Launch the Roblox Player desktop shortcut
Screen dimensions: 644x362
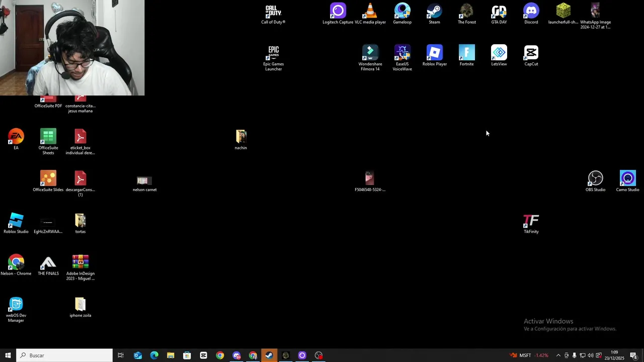(434, 56)
